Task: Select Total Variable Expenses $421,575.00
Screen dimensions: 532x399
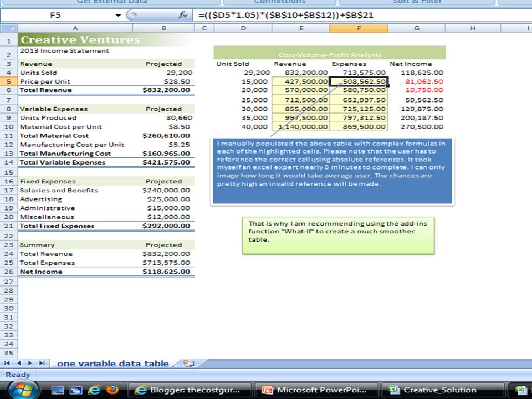Action: point(163,162)
